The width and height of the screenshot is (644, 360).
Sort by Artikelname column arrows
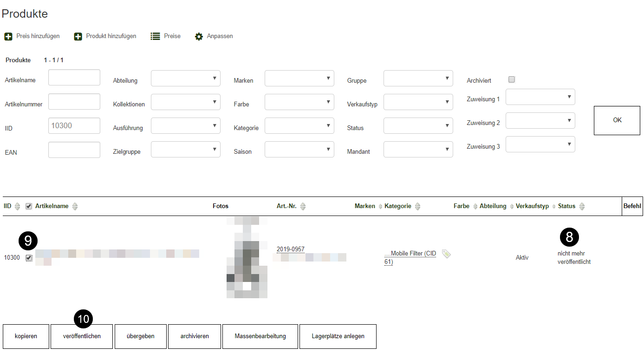[75, 206]
